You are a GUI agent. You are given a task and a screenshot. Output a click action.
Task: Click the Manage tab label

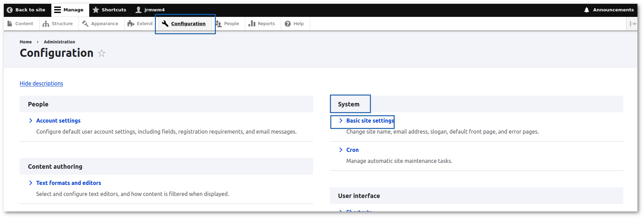point(73,10)
